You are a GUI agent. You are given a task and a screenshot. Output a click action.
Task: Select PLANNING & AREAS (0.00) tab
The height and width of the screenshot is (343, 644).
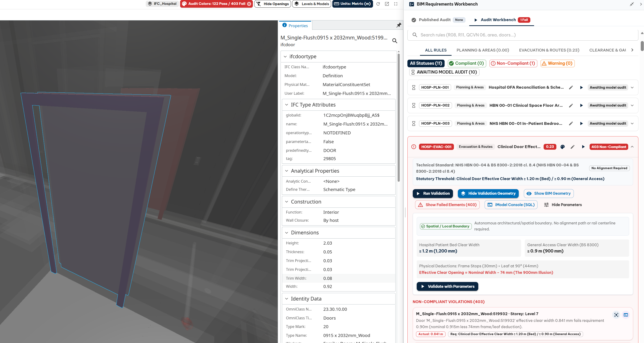(482, 50)
